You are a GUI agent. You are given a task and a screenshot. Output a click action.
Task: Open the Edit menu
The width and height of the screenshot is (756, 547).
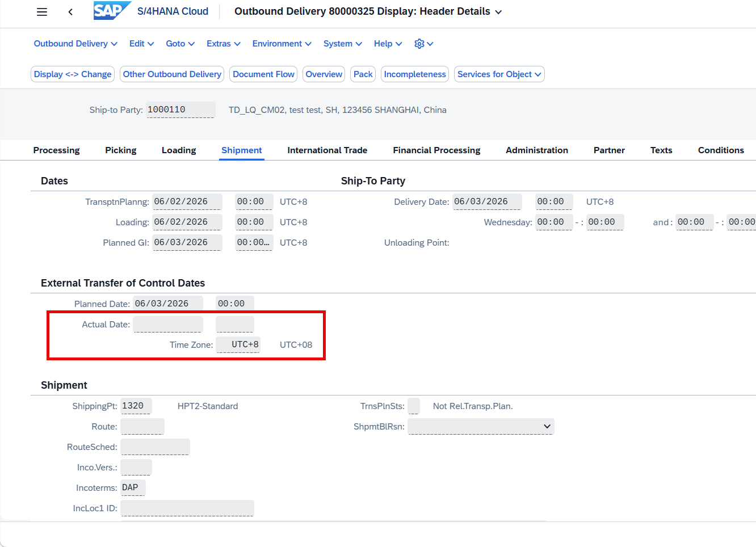pos(141,44)
